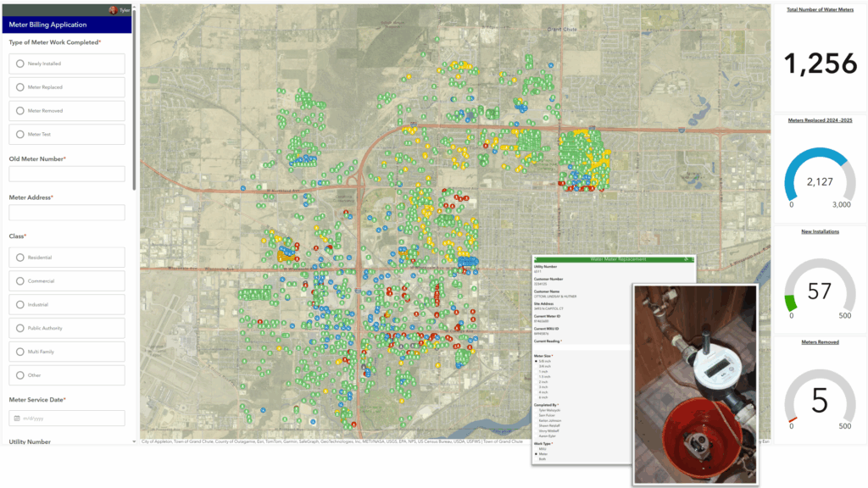Click the Current Reading field in popup

pos(581,347)
